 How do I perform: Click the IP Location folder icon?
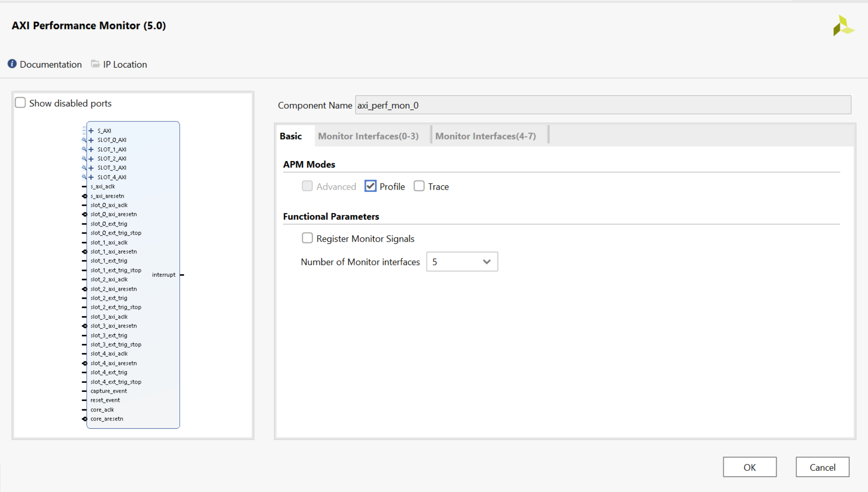click(95, 64)
